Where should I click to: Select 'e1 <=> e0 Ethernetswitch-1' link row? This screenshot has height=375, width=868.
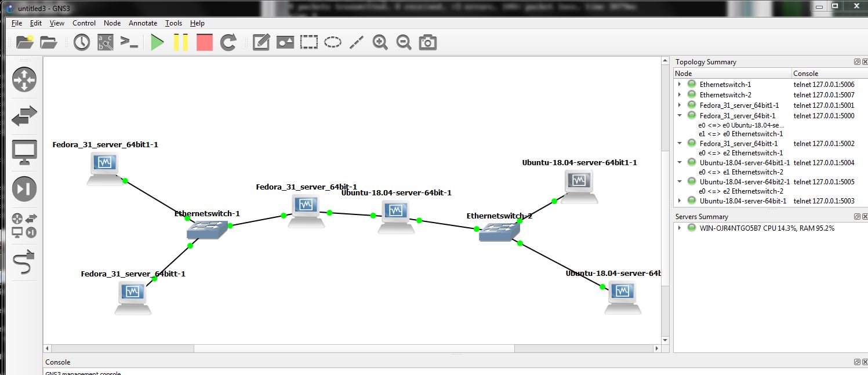tap(740, 134)
